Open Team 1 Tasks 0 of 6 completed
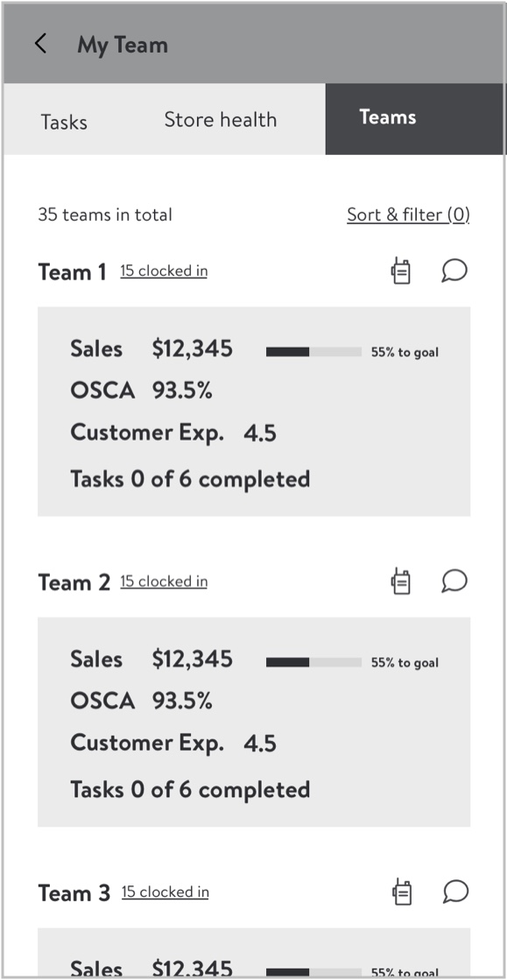507x980 pixels. (190, 479)
